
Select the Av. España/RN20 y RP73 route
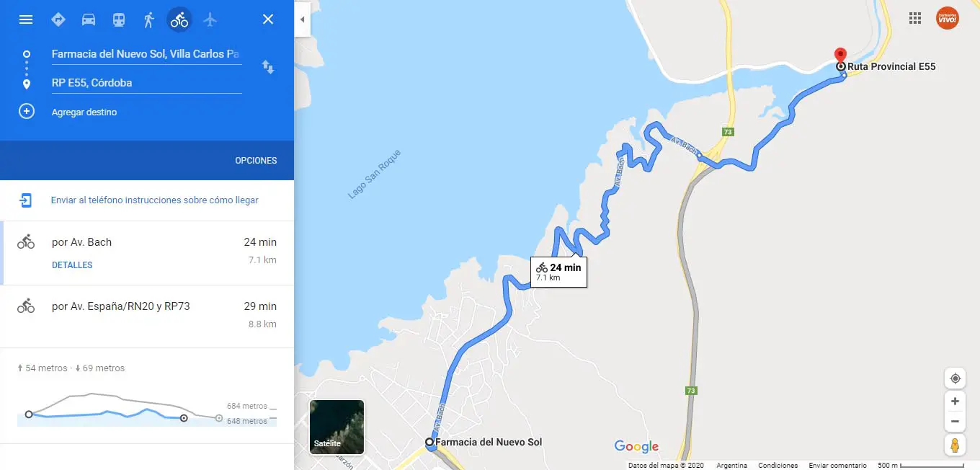(x=147, y=316)
